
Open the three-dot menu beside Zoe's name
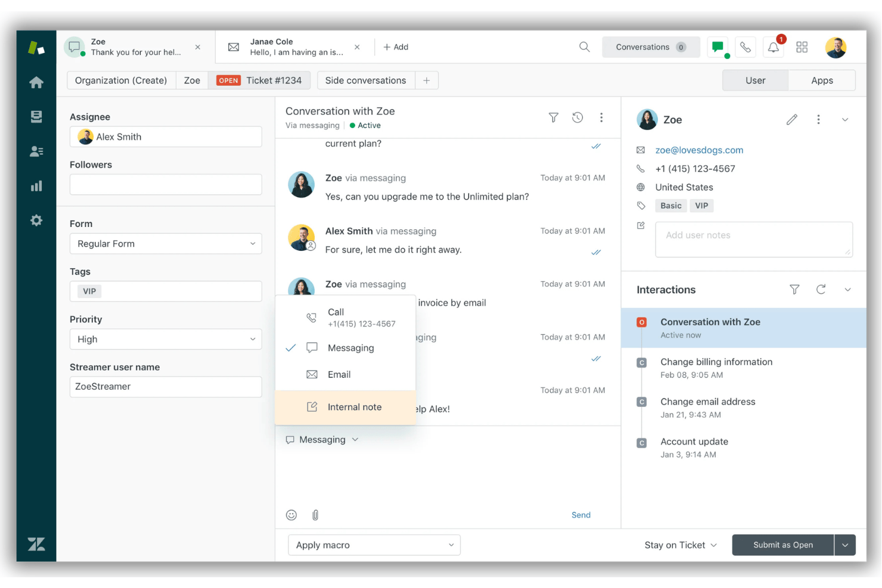pos(818,120)
